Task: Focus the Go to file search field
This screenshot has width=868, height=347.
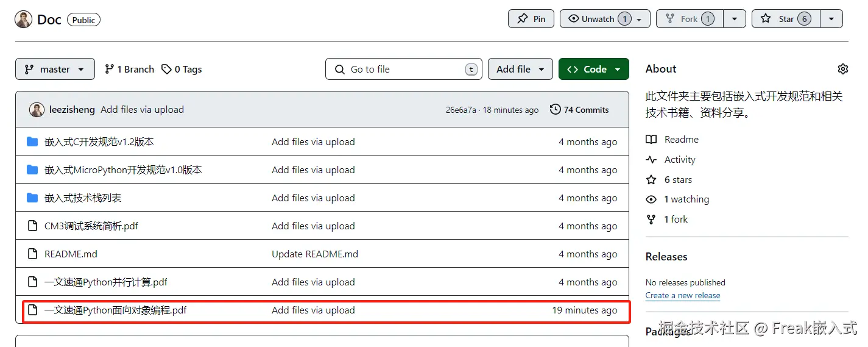Action: point(404,69)
